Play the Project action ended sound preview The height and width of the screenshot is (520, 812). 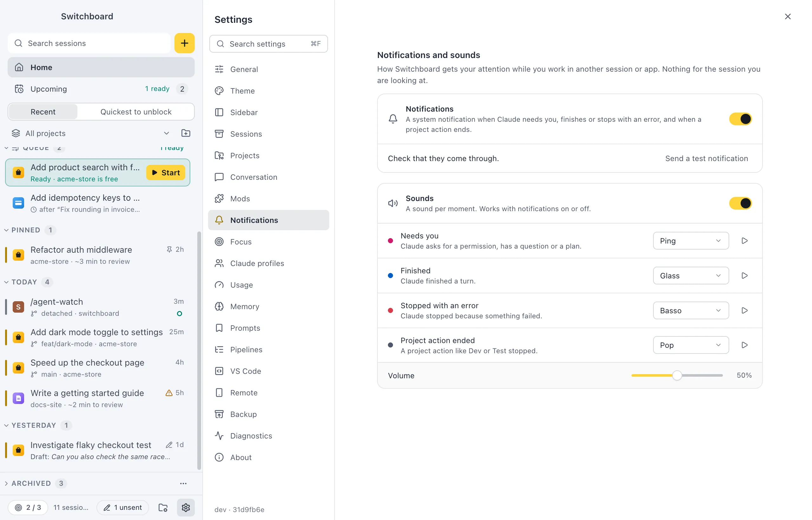(744, 345)
